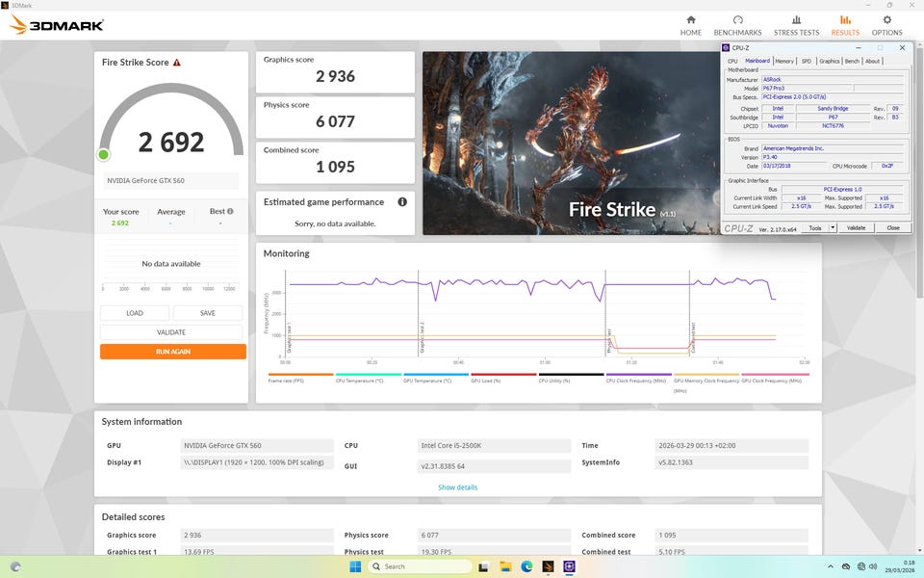Click the volume icon in system tray
924x578 pixels.
873,566
